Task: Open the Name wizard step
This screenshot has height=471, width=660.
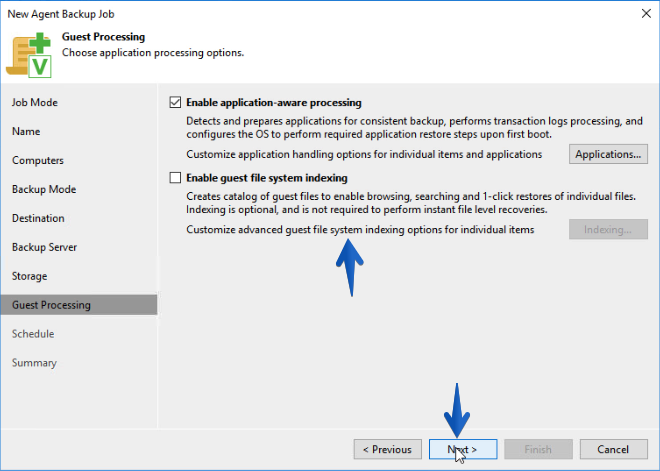Action: point(26,131)
